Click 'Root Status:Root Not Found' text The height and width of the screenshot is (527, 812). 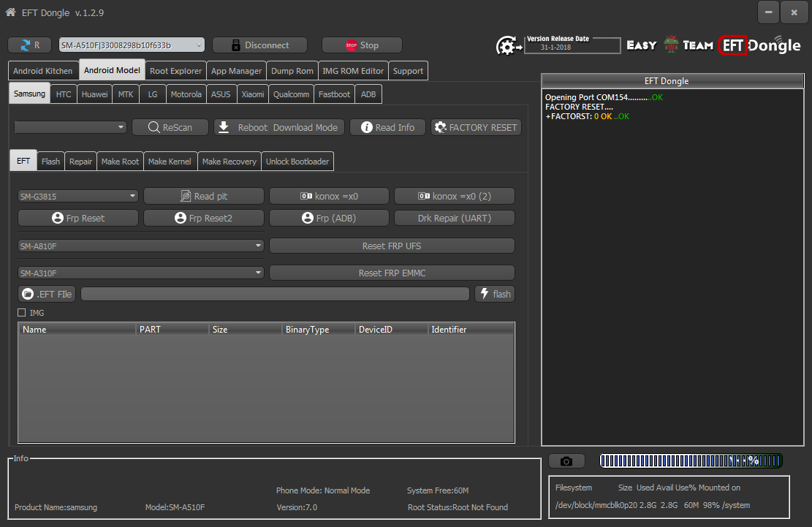point(458,507)
